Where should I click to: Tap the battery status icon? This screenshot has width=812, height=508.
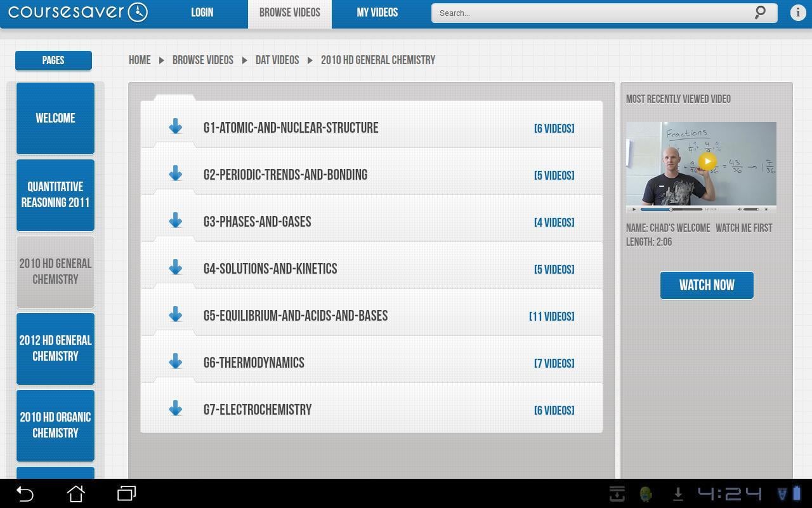[x=797, y=493]
